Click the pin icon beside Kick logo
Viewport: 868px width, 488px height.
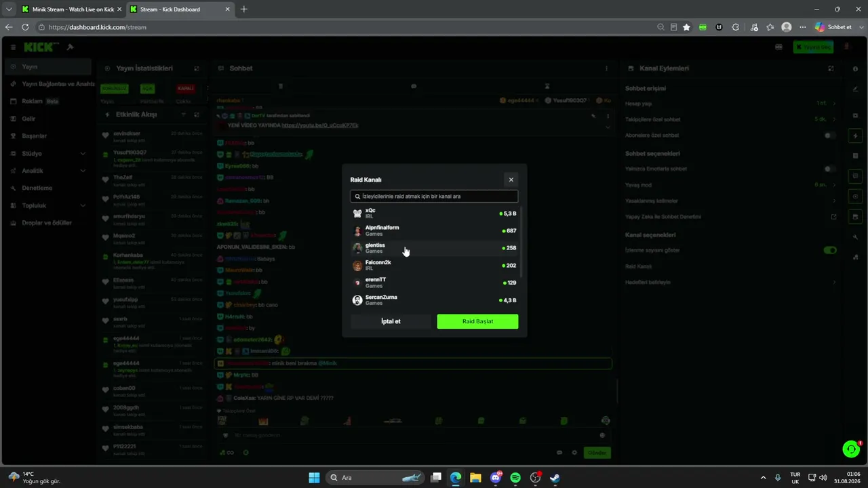coord(70,47)
